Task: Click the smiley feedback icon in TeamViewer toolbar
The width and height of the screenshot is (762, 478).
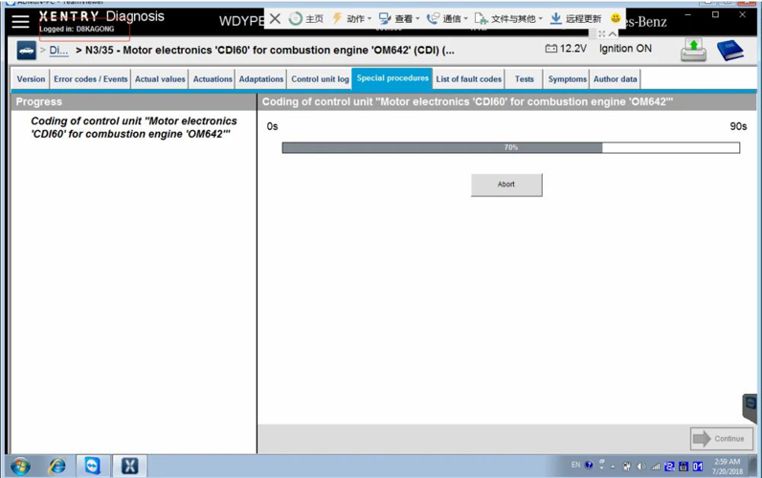Action: (x=615, y=18)
